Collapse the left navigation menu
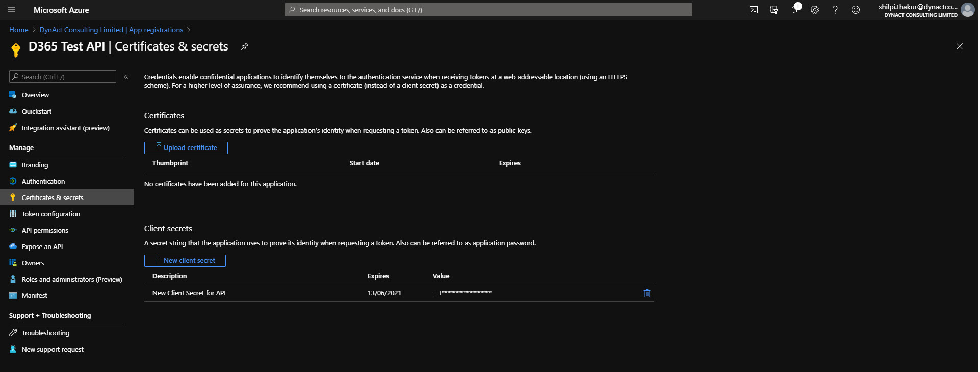980x372 pixels. click(x=126, y=77)
